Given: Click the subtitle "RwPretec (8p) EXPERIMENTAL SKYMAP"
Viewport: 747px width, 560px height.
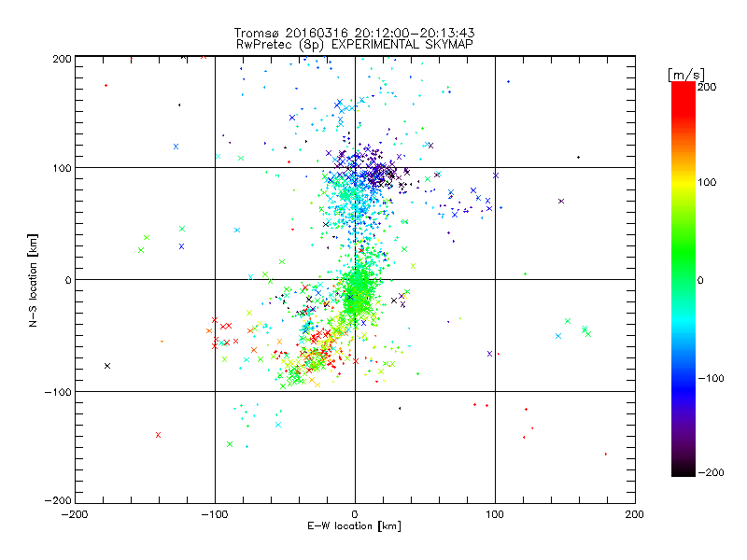Looking at the screenshot, I should [x=355, y=44].
